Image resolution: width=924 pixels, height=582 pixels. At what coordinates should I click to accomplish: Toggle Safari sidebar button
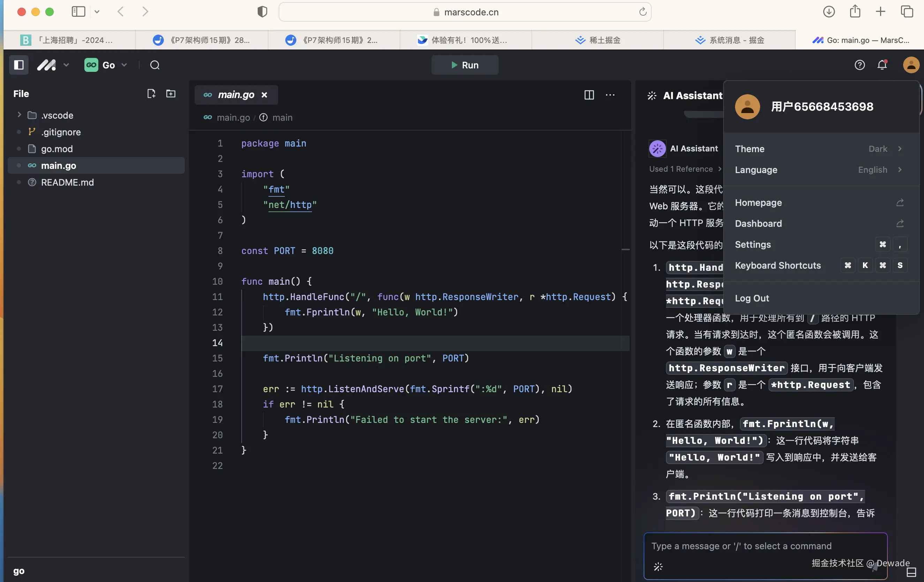click(x=78, y=12)
